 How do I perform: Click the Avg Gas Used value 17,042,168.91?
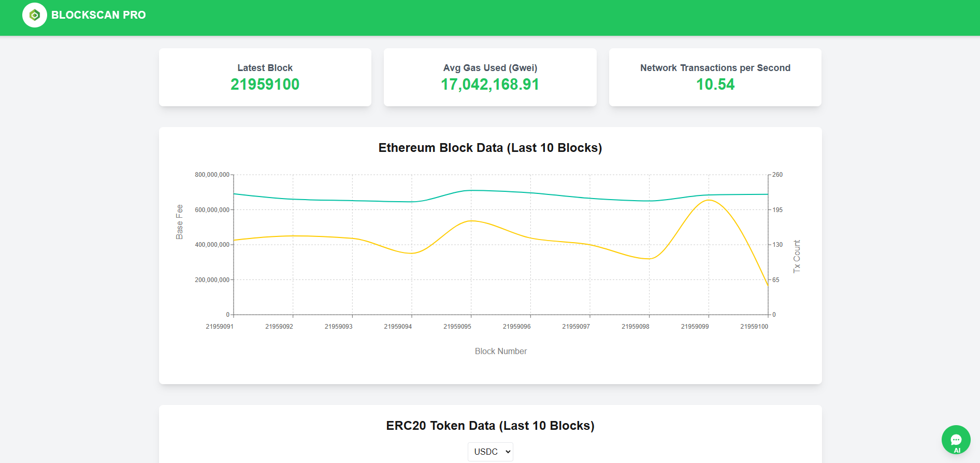point(489,85)
